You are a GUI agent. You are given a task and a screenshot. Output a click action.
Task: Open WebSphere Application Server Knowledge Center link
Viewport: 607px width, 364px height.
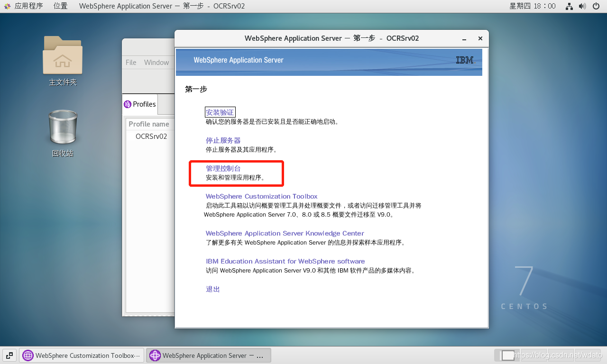click(x=285, y=233)
